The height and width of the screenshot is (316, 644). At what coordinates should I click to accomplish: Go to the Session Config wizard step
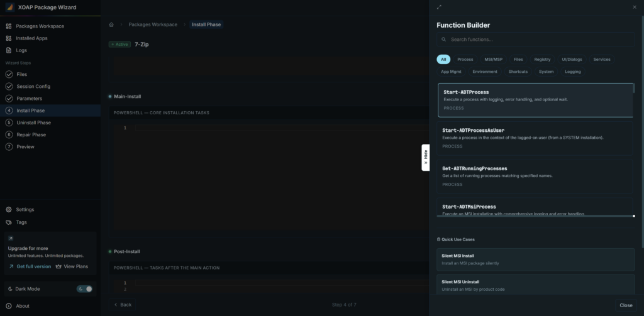(x=33, y=87)
